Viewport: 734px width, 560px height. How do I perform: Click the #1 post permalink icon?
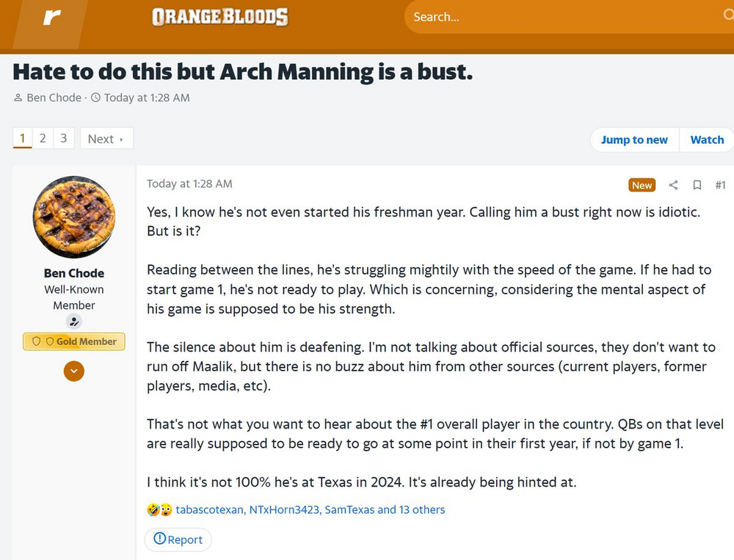720,185
